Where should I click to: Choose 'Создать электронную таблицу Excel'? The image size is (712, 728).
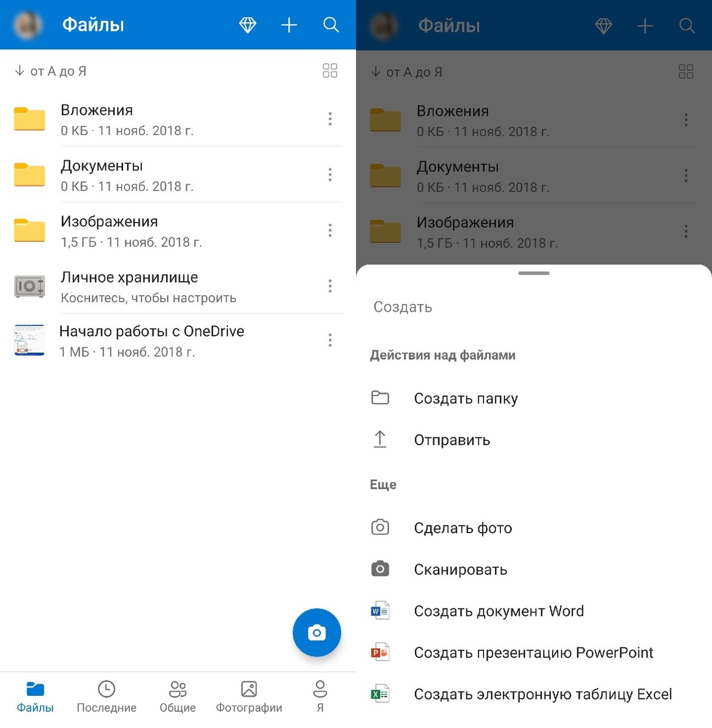534,694
